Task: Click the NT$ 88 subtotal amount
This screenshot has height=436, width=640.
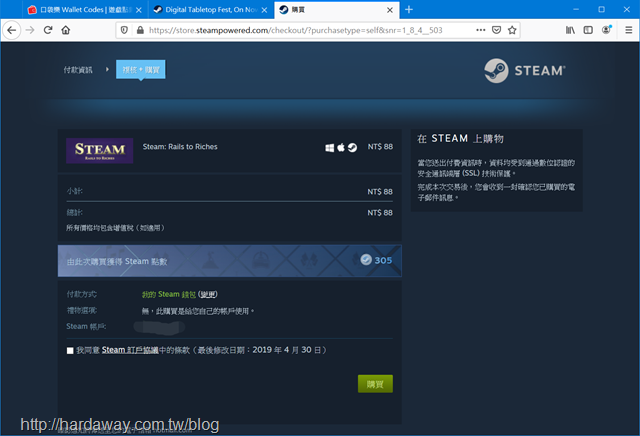Action: click(x=380, y=191)
